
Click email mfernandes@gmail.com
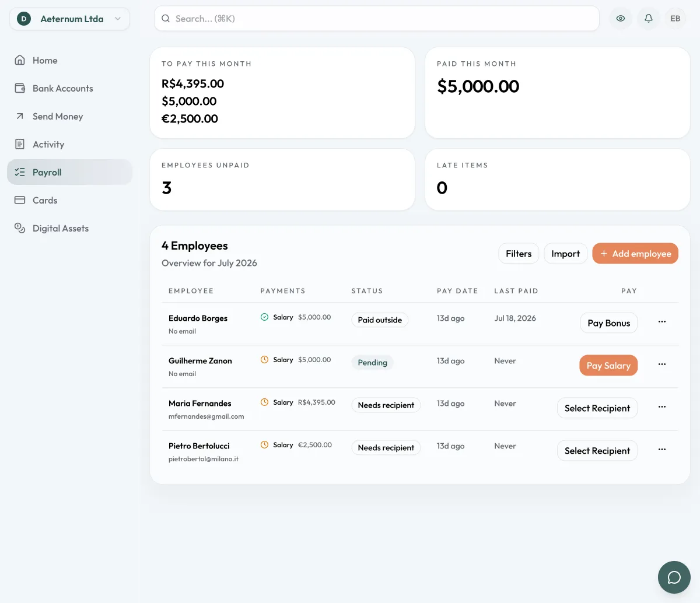[206, 416]
